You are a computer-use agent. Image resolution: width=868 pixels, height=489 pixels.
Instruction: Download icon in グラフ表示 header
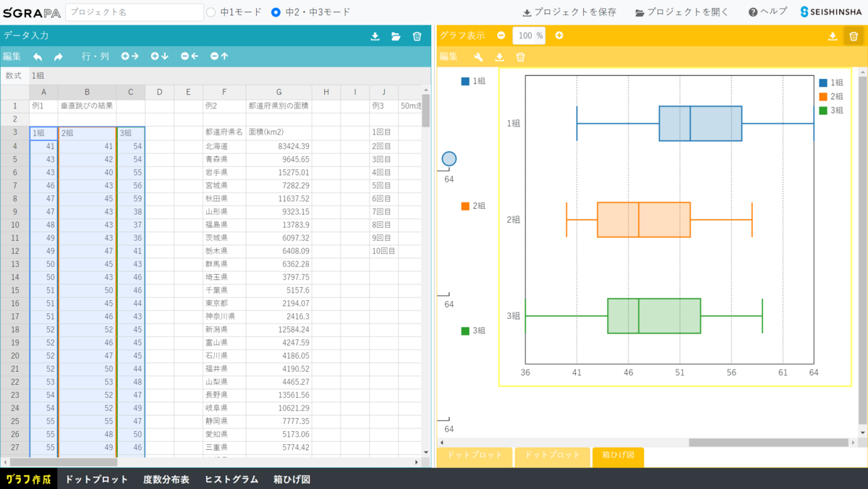833,36
